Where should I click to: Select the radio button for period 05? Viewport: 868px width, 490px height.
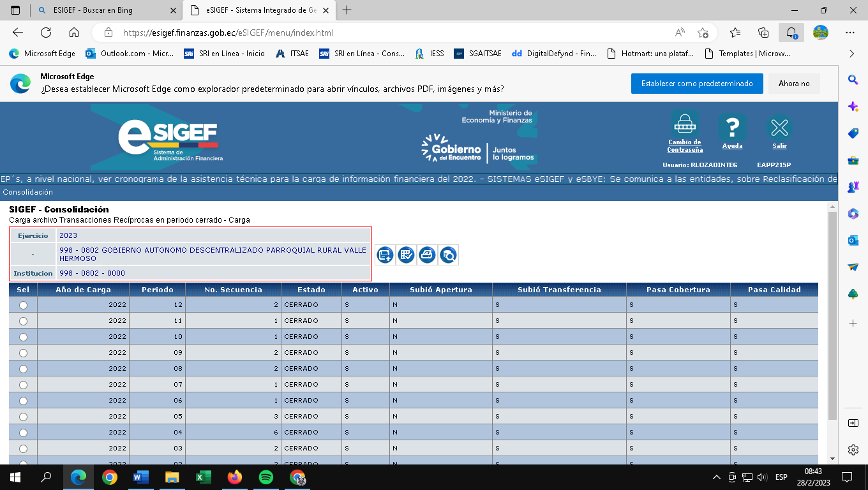pos(24,417)
